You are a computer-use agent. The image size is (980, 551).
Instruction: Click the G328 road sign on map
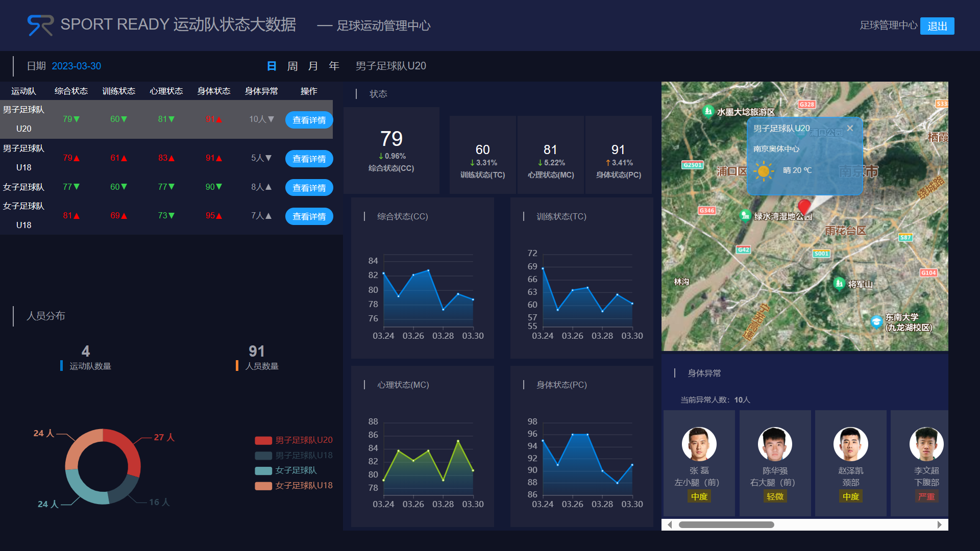pos(807,104)
